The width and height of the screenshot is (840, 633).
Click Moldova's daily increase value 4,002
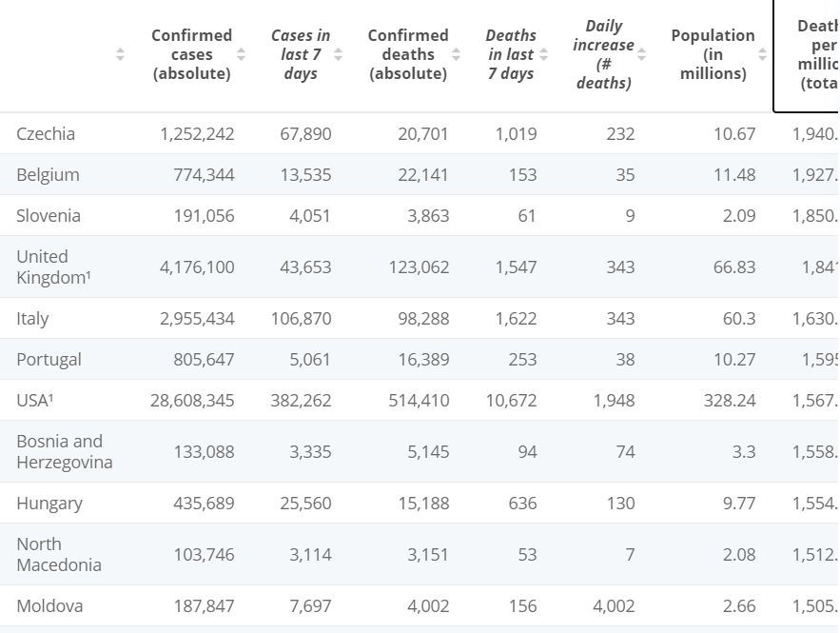614,606
